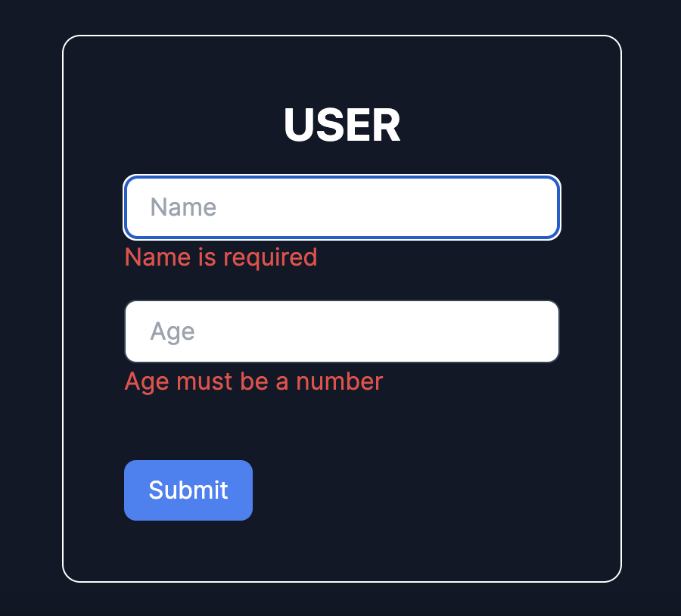Viewport: 681px width, 616px height.
Task: Click inside the white Age input
Action: 341,331
